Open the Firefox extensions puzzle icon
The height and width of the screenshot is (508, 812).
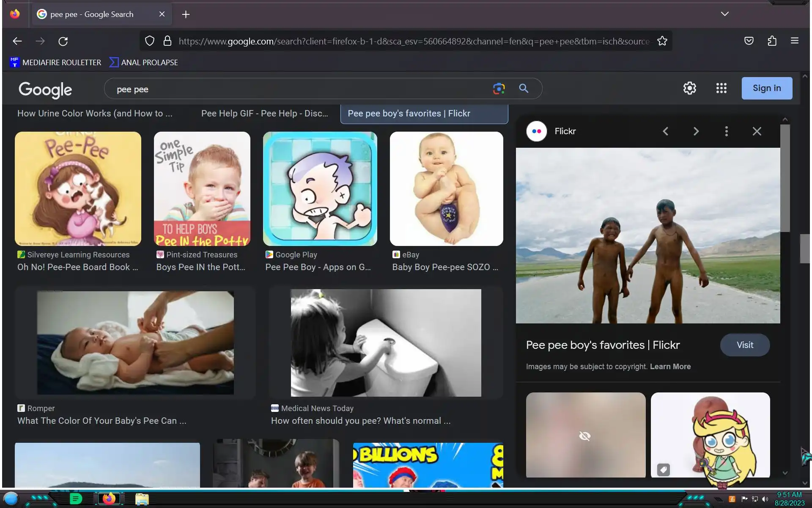(772, 41)
